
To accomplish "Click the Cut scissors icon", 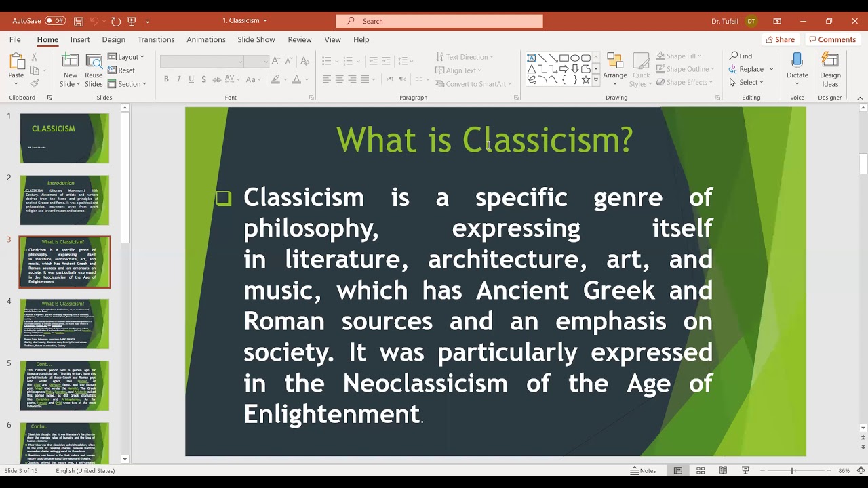I will (x=35, y=57).
